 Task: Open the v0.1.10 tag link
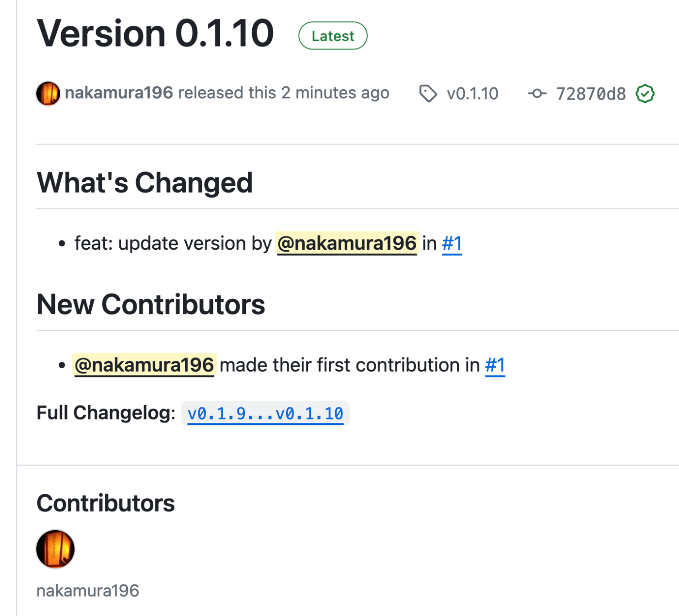472,94
